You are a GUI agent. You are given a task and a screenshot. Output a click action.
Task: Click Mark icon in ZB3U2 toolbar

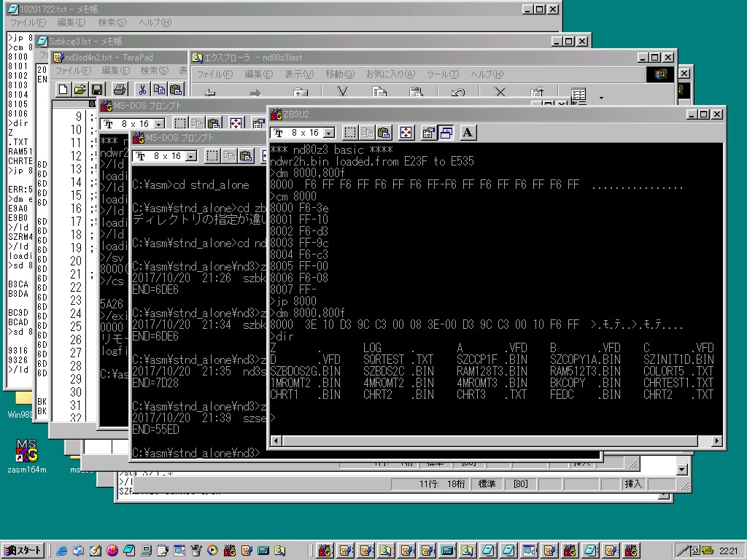pyautogui.click(x=350, y=133)
